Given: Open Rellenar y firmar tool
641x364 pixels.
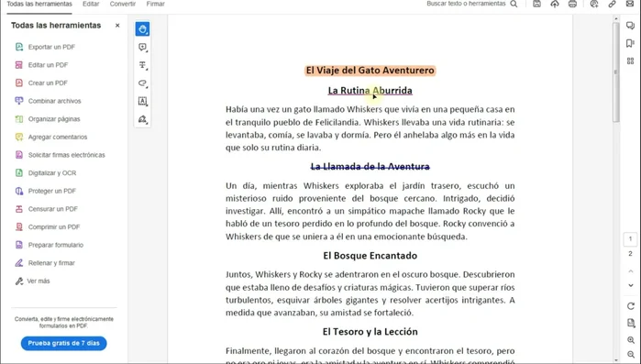Looking at the screenshot, I should point(51,262).
